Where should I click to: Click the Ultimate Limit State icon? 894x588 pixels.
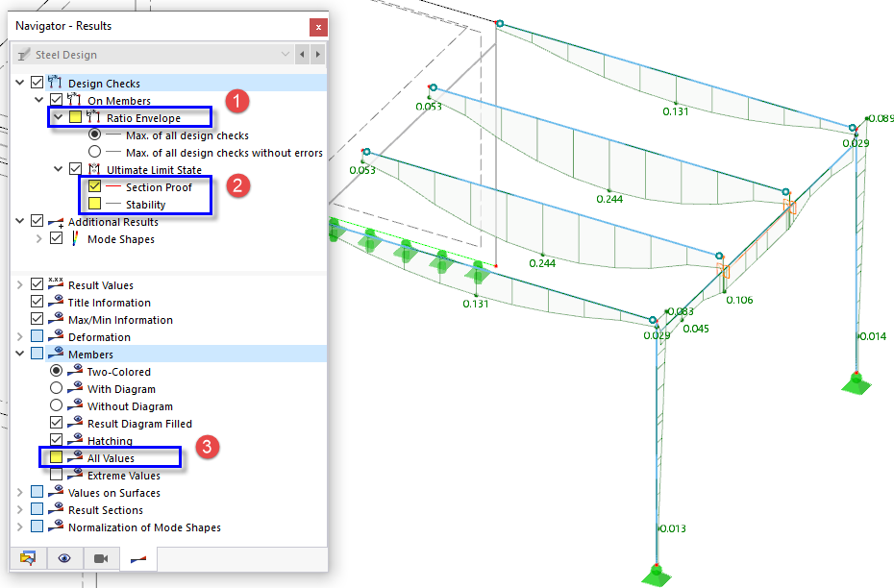coord(93,169)
